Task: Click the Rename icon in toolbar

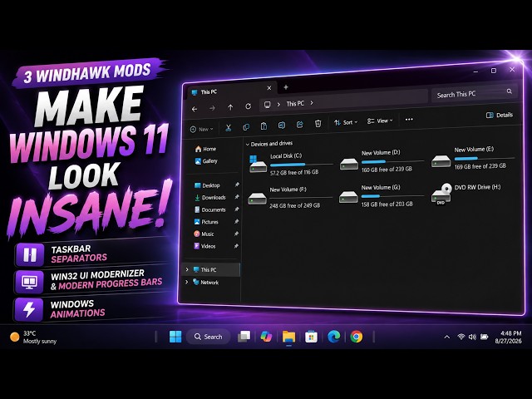Action: click(282, 126)
